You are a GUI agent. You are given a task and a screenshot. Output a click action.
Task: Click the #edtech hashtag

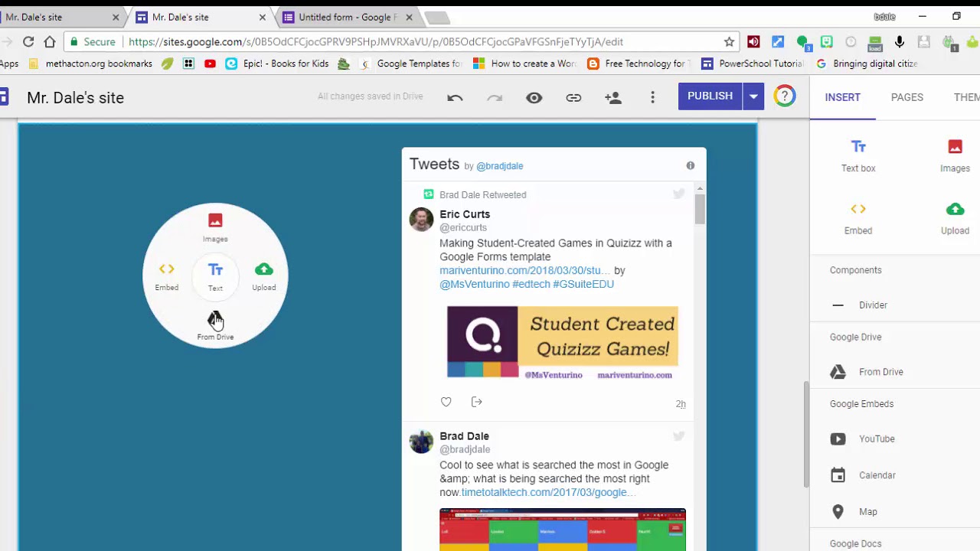[x=531, y=284]
